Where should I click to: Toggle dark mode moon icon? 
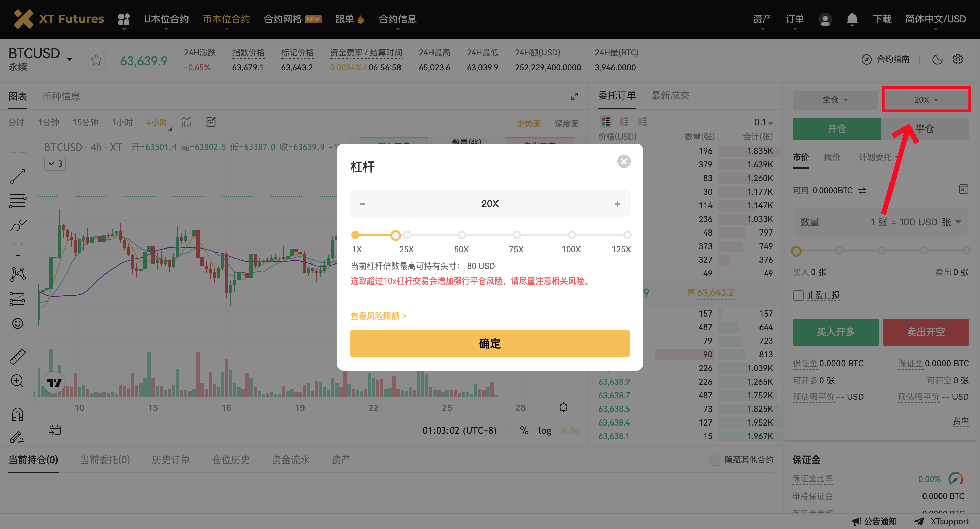[x=937, y=59]
